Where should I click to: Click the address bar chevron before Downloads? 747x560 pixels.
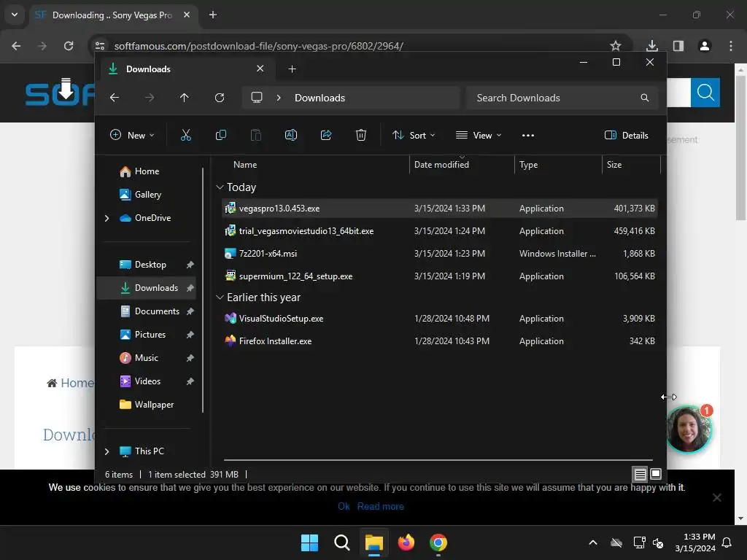tap(279, 98)
